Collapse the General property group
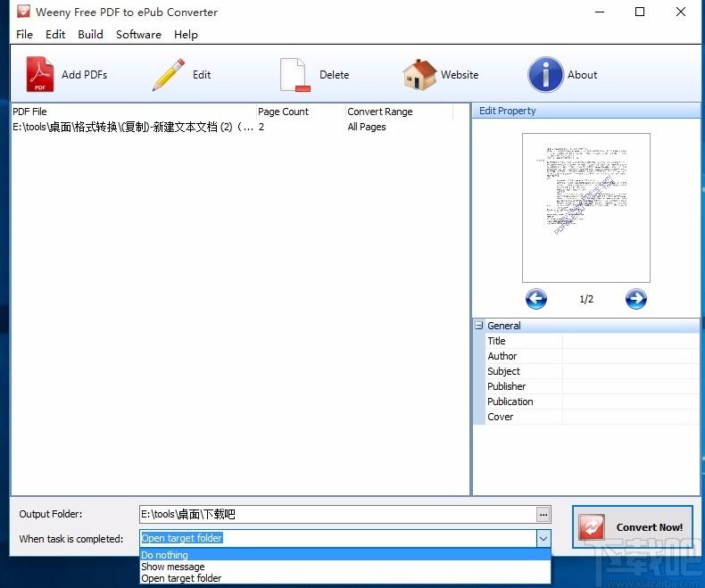 point(479,326)
